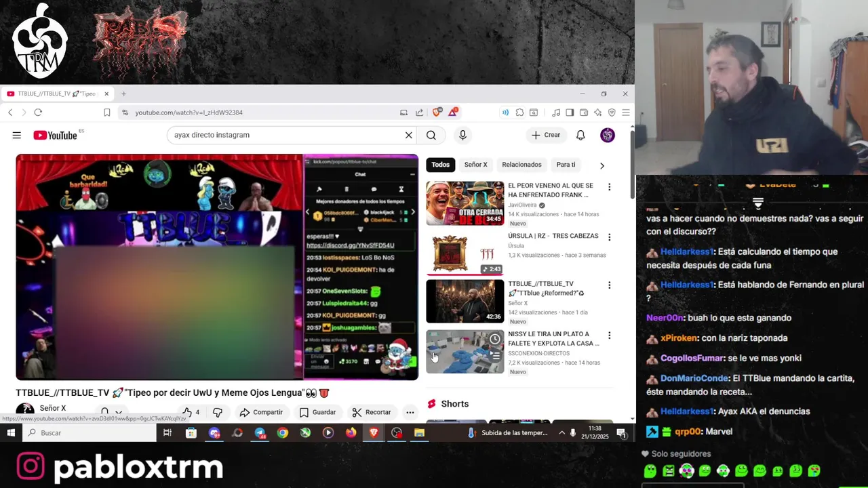The width and height of the screenshot is (868, 488).
Task: Open JaviOliveira channel link
Action: (x=522, y=205)
